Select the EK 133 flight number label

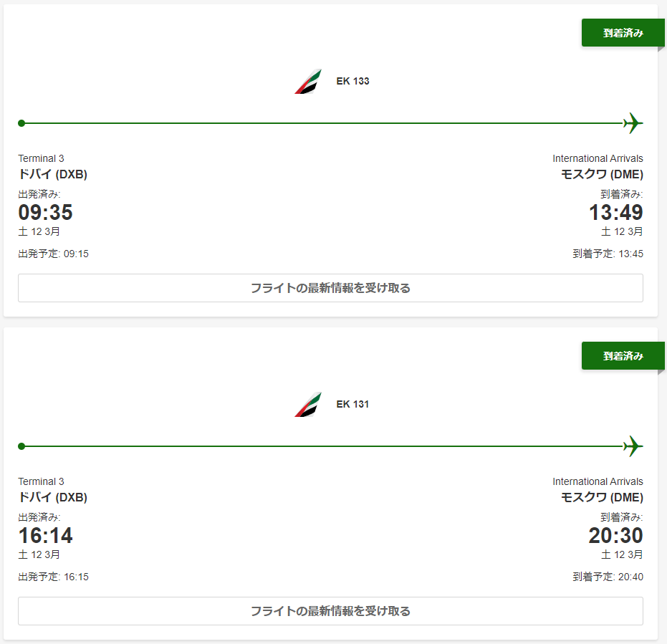click(352, 82)
